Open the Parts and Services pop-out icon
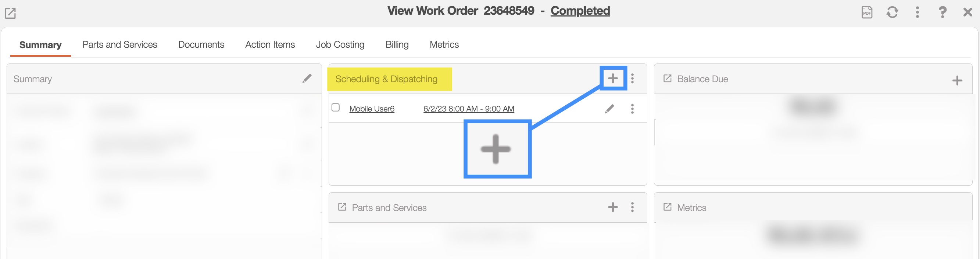 (342, 207)
